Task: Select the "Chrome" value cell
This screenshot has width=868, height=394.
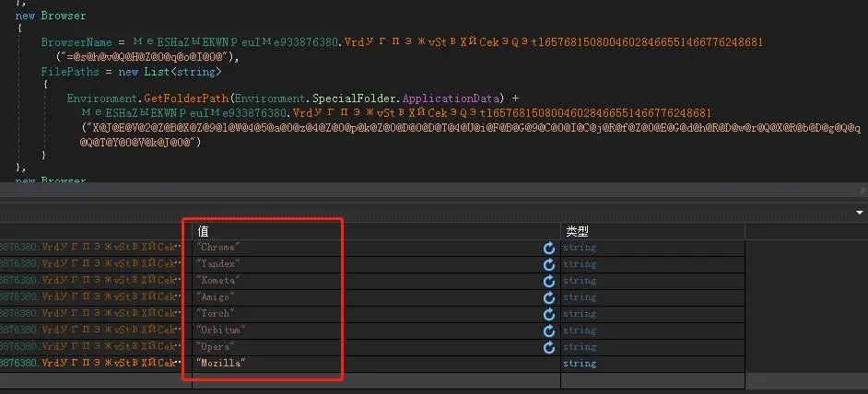Action: point(217,248)
